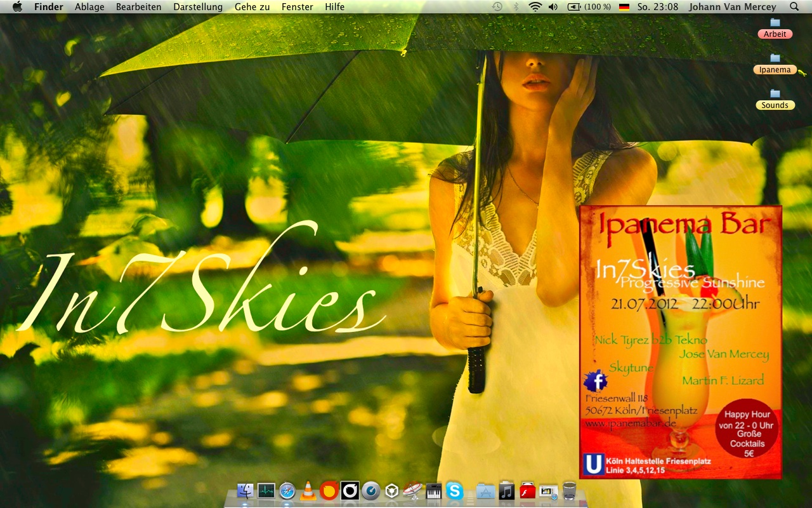Open the Trash in the dock
Screen dimensions: 812x508
(569, 491)
